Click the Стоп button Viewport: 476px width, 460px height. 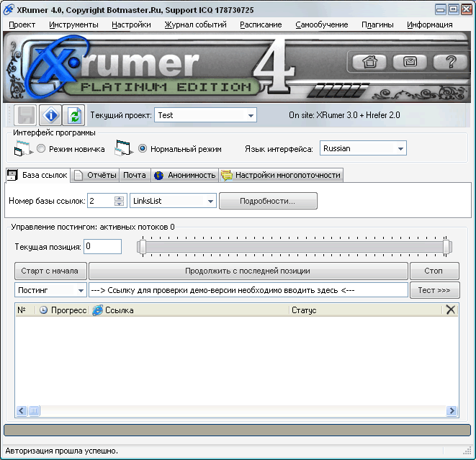tap(434, 271)
